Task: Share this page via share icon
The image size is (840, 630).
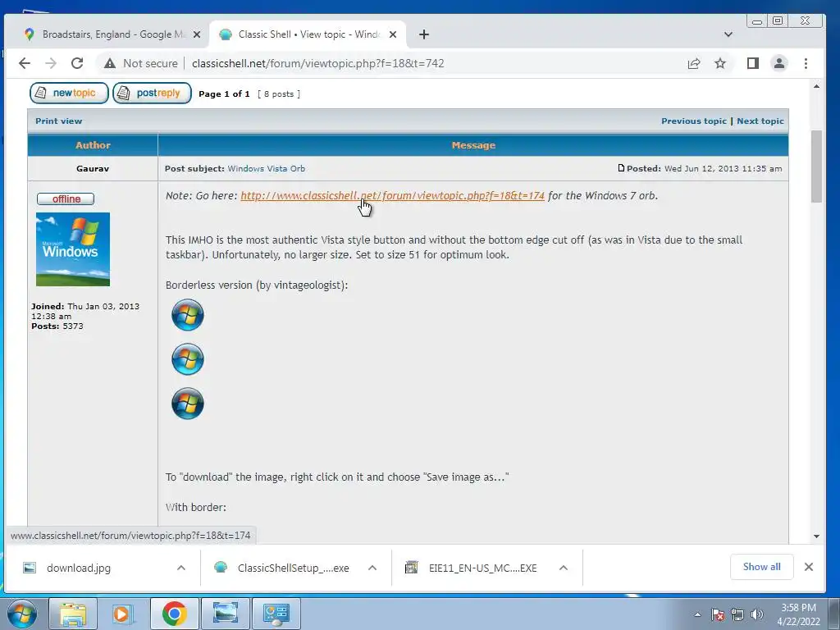Action: tap(694, 63)
